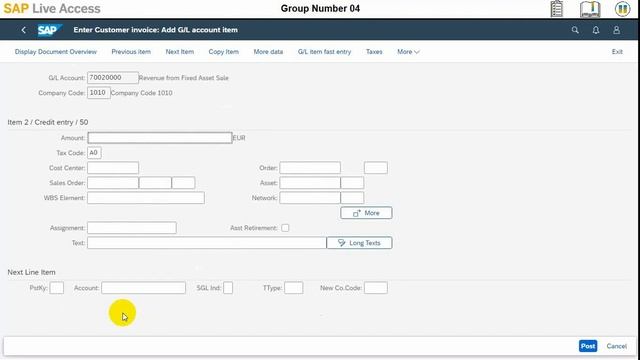Open More data
The width and height of the screenshot is (640, 360).
(268, 52)
